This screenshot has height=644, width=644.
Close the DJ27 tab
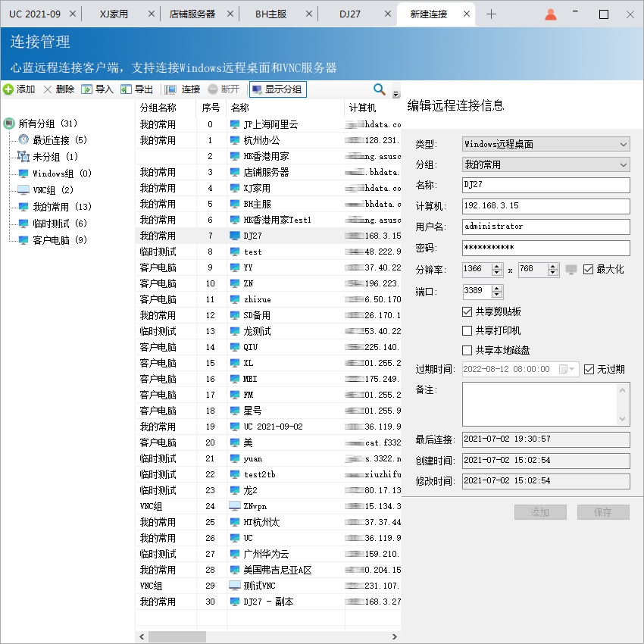(x=387, y=14)
